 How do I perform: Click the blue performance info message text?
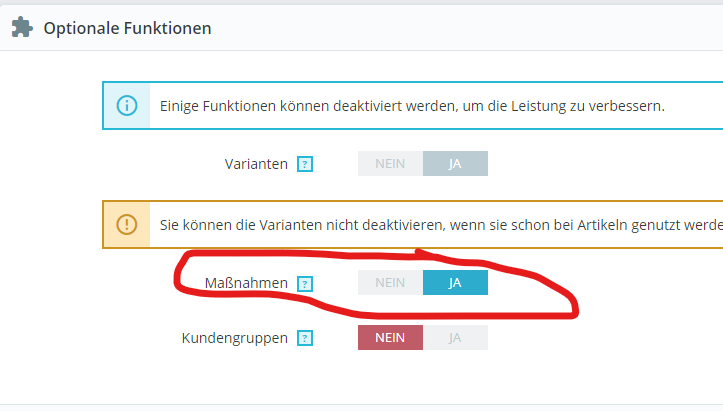[x=412, y=105]
